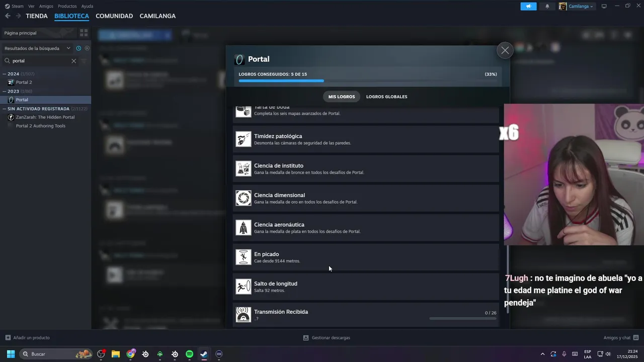The width and height of the screenshot is (644, 362).
Task: Click Añadir un producto
Action: click(x=28, y=338)
